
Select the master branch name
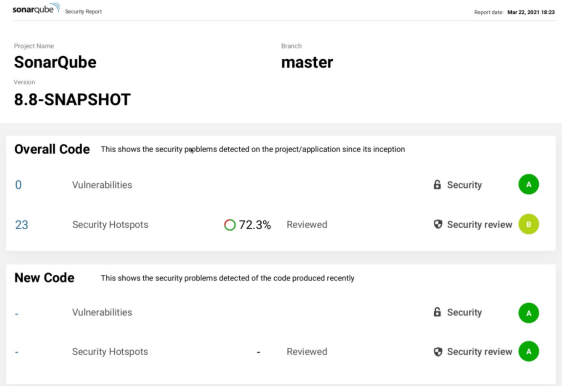tap(307, 62)
